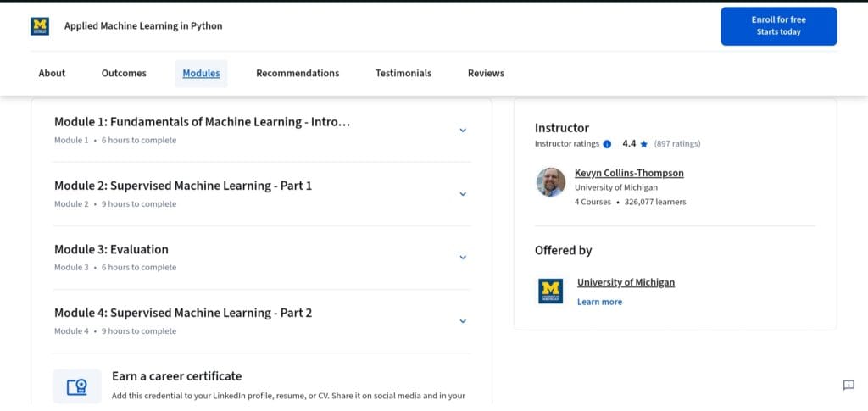Click the Module 1 Fundamentals of Machine Learning title
Image resolution: width=868 pixels, height=411 pixels.
pyautogui.click(x=202, y=122)
